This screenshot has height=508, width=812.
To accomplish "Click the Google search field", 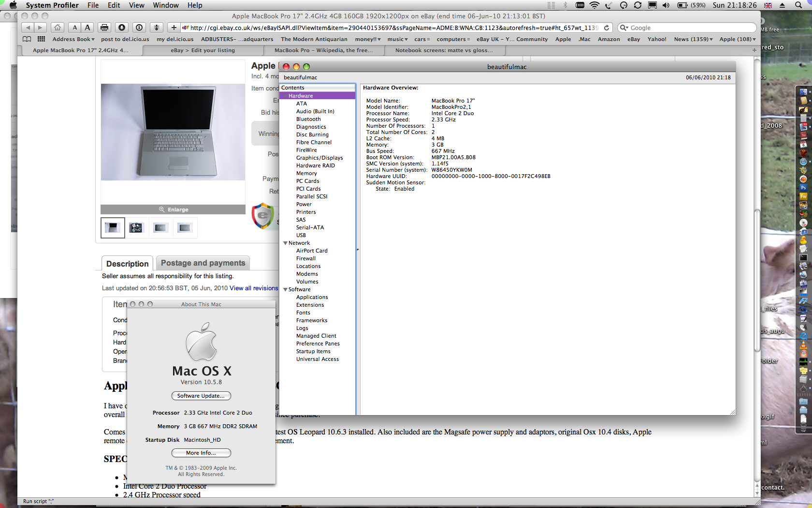I will (687, 28).
